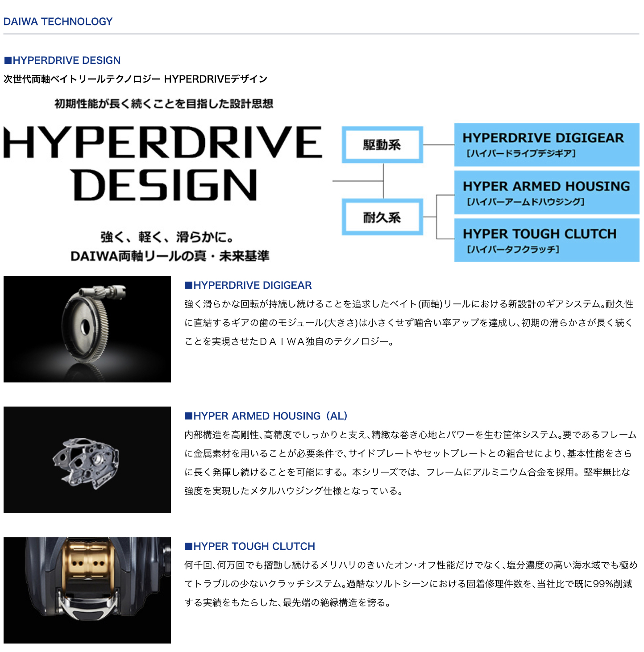Select the HYPERDRIVE DESIGN blue heading
644x652 pixels.
tap(62, 60)
